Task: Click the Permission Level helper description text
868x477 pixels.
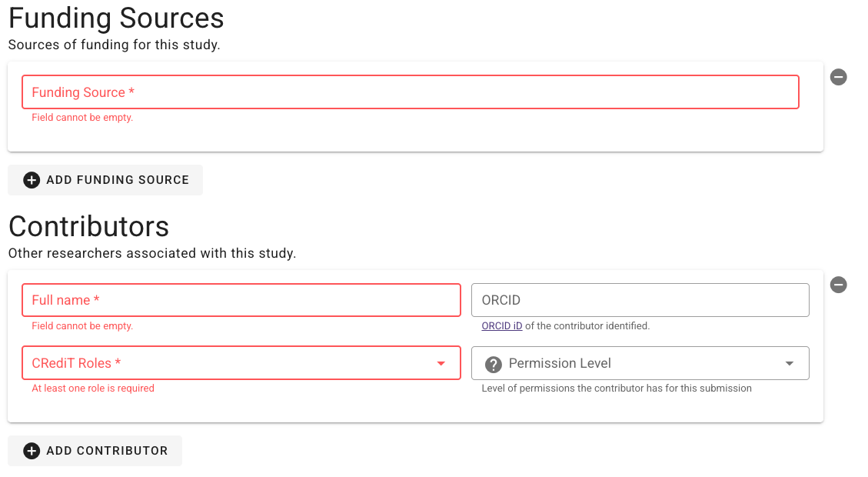Action: point(616,389)
